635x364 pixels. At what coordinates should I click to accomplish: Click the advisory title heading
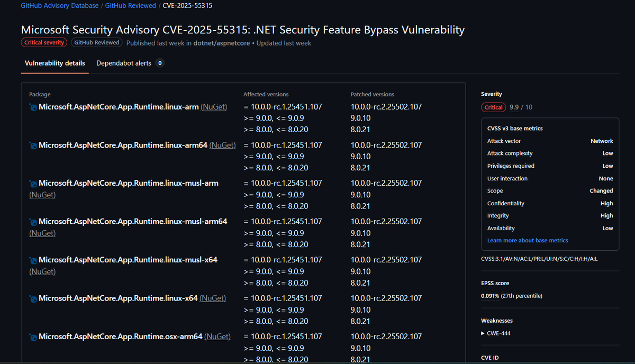coord(243,30)
